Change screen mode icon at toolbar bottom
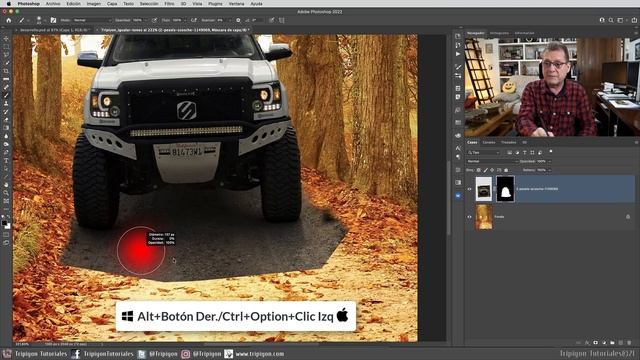Viewport: 640px width, 360px height. 6,243
